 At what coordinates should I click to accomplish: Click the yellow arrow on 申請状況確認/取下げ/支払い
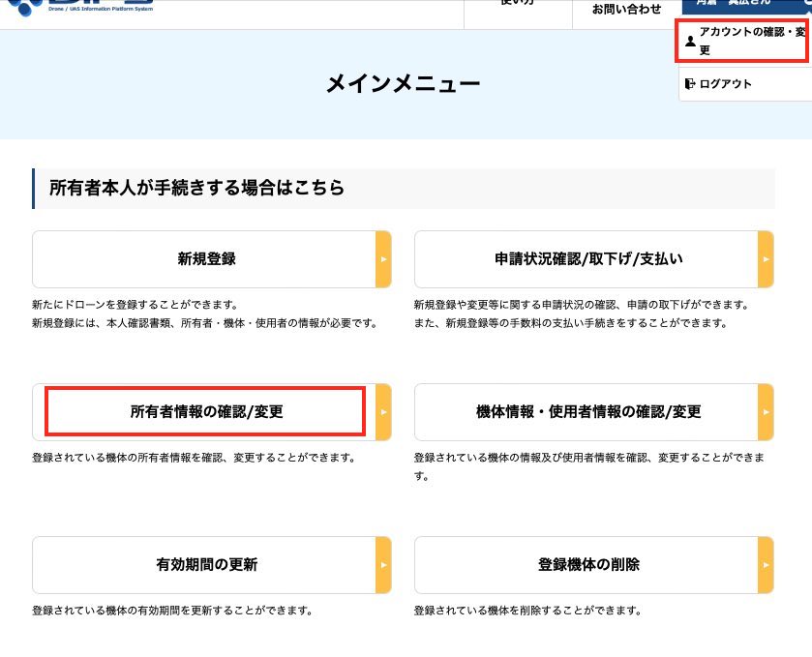tap(766, 259)
